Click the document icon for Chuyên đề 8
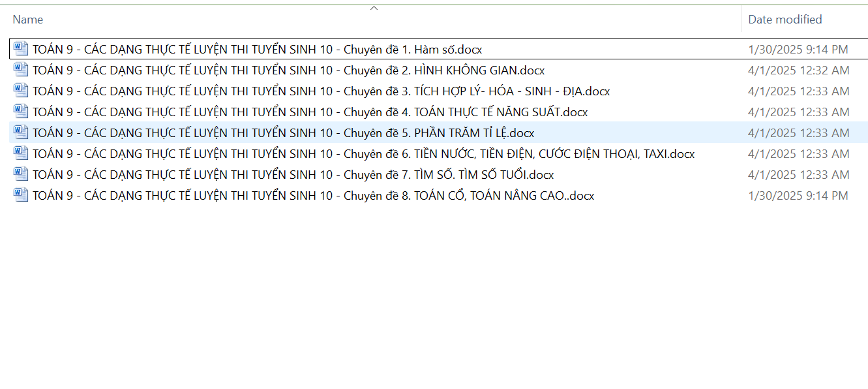Screen dimensions: 868x389 (21, 195)
